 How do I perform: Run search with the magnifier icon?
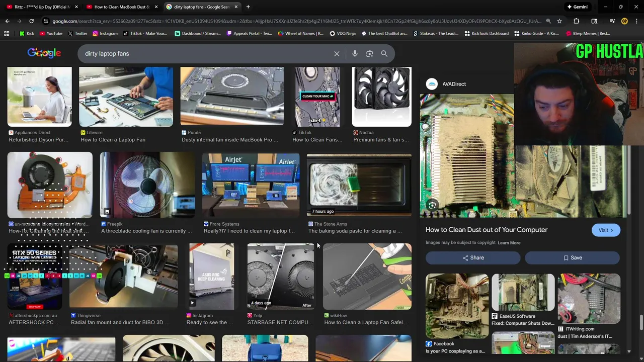pos(384,54)
